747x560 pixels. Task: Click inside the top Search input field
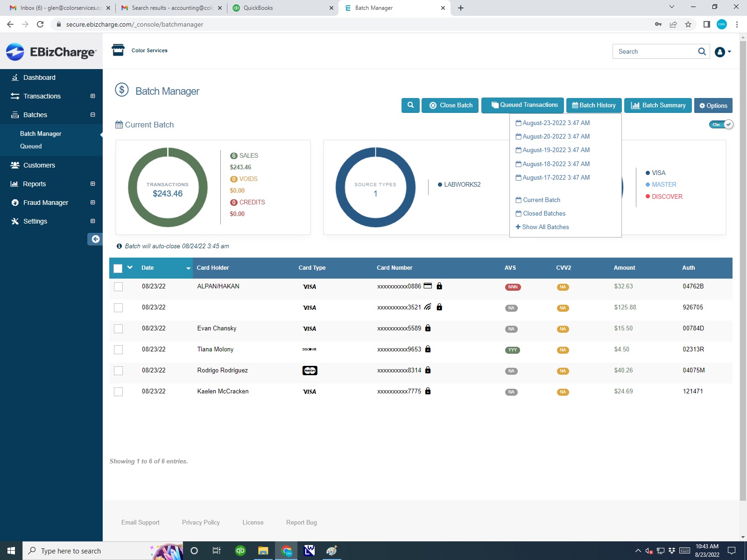coord(654,51)
